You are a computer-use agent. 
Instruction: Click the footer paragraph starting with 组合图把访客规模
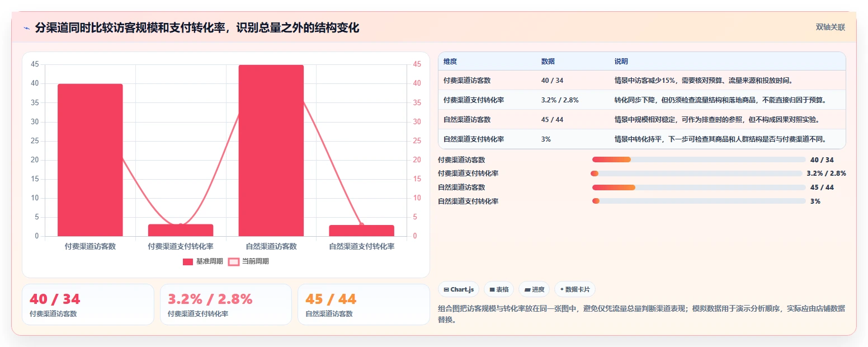[641, 314]
